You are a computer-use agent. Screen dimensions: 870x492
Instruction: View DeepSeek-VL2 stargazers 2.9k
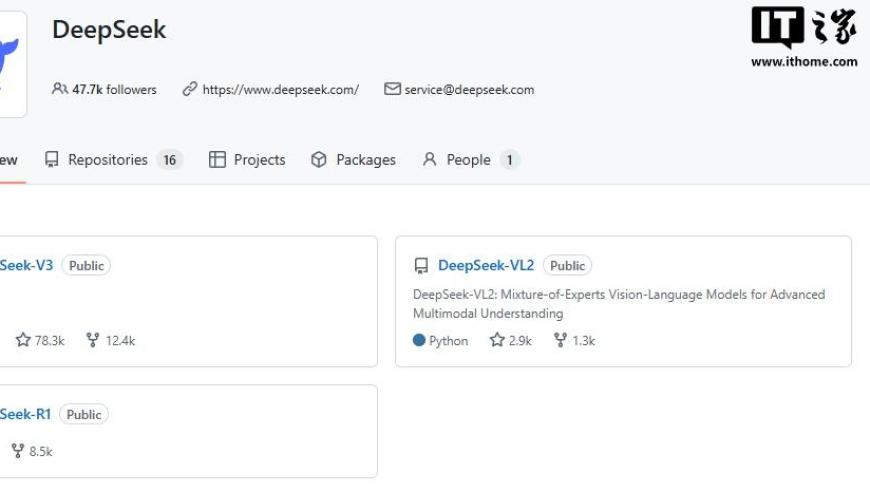click(x=520, y=341)
